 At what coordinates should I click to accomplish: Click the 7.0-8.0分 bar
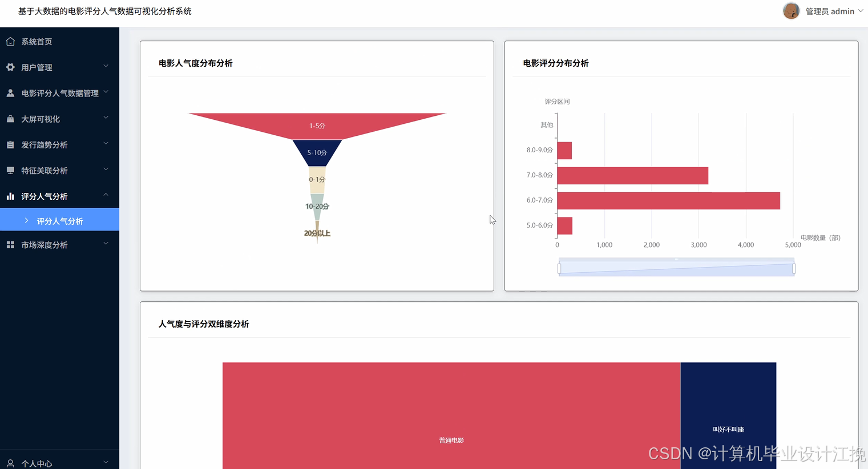click(x=632, y=176)
